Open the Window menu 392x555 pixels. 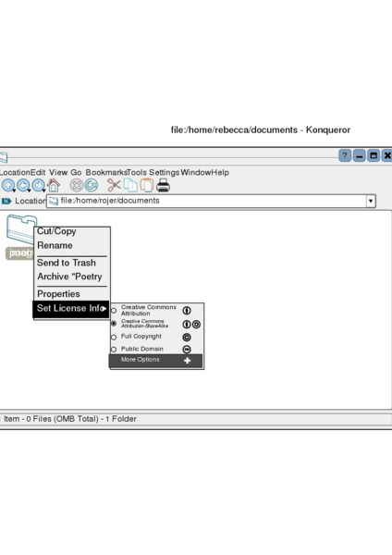click(196, 172)
